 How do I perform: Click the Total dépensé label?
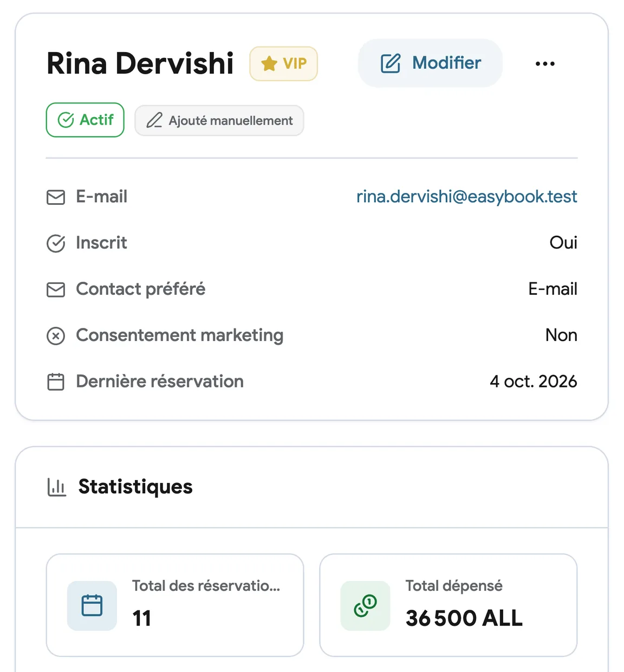[x=454, y=585]
